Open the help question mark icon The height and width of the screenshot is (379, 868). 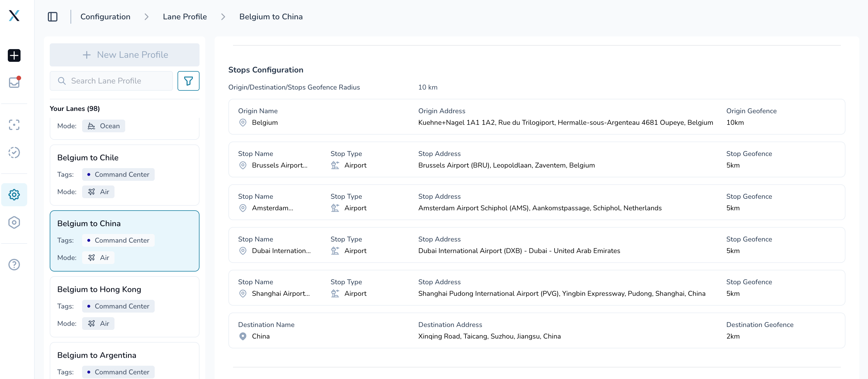click(14, 265)
